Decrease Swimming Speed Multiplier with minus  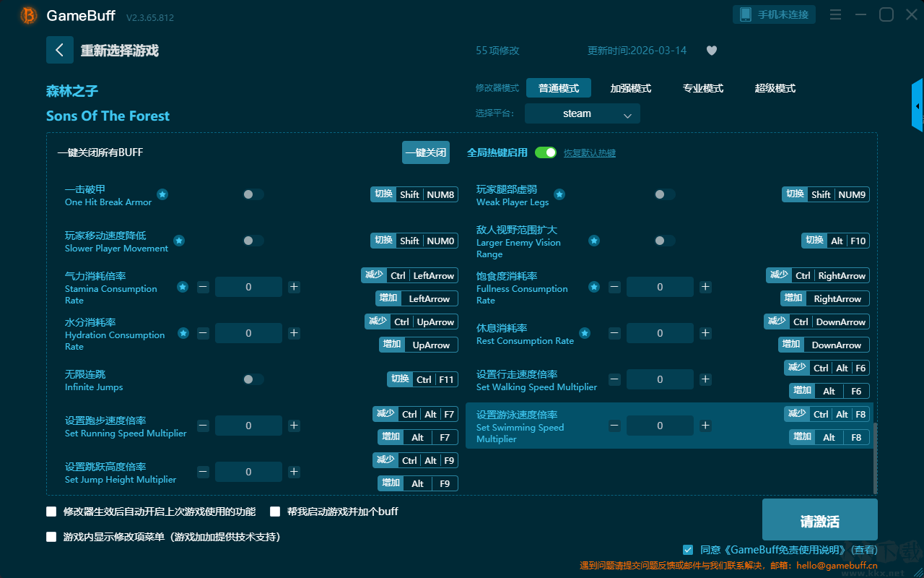pyautogui.click(x=614, y=426)
